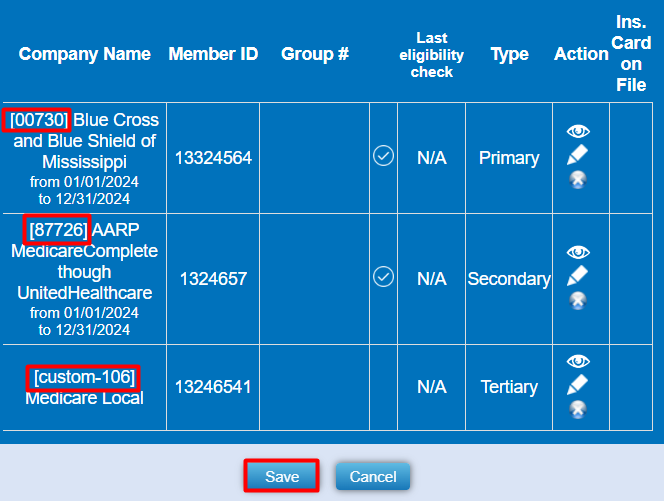The height and width of the screenshot is (501, 664).
Task: Select the Ins. Card on File header
Action: [631, 53]
